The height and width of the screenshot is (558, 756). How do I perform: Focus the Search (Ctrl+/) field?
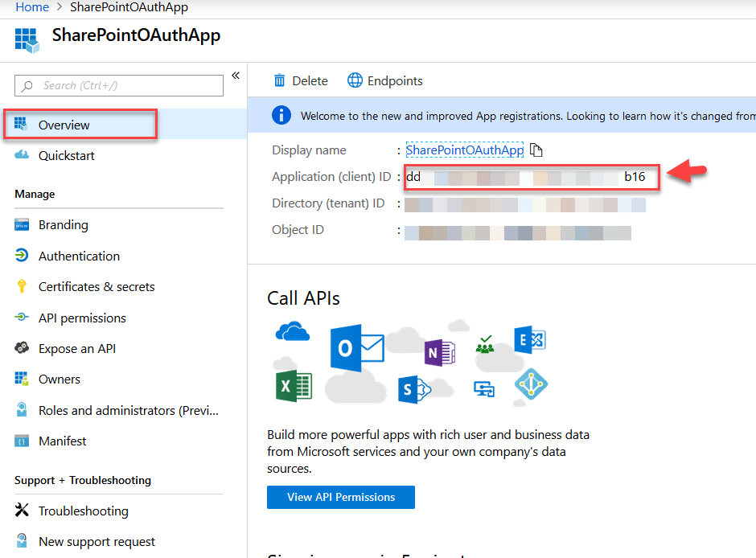point(119,85)
